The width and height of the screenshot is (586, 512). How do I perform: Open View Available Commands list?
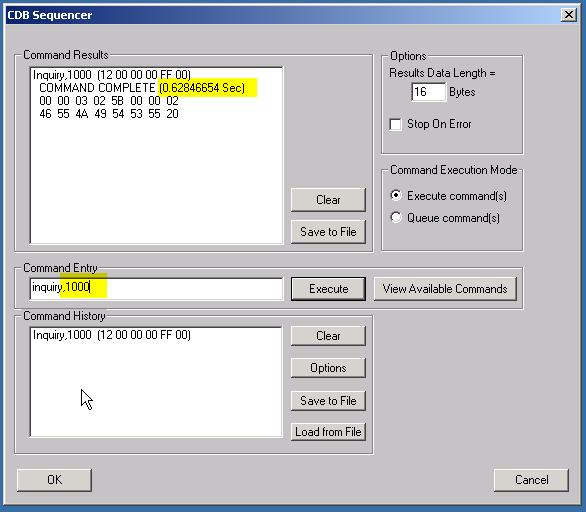pyautogui.click(x=445, y=289)
